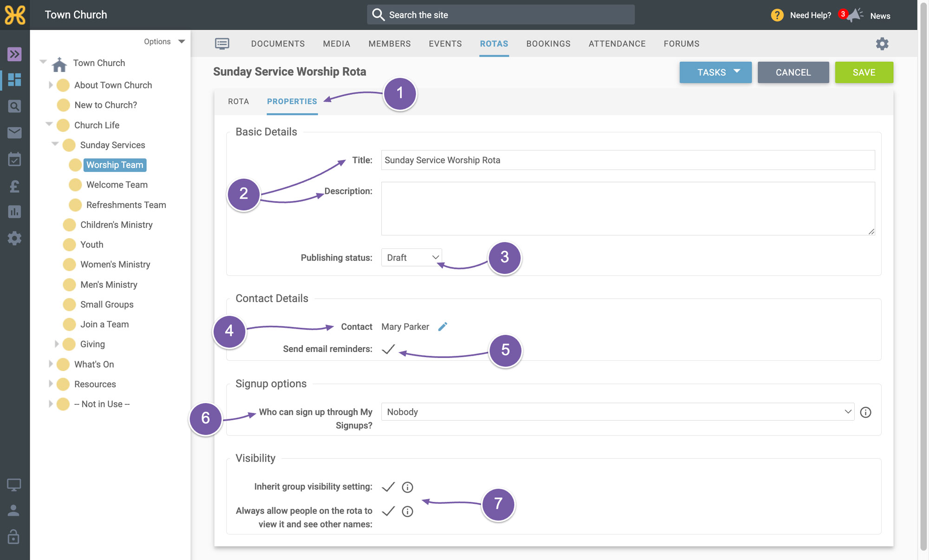The width and height of the screenshot is (929, 560).
Task: Show info about My Signups option
Action: click(x=865, y=412)
